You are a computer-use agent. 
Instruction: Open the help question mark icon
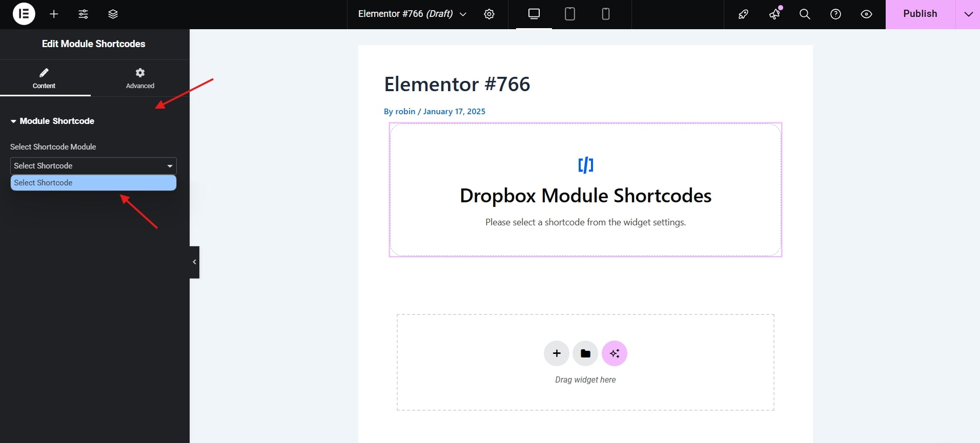click(x=835, y=14)
